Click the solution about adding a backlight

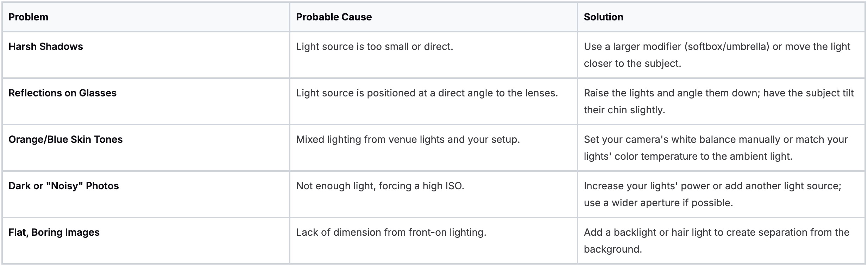(716, 233)
